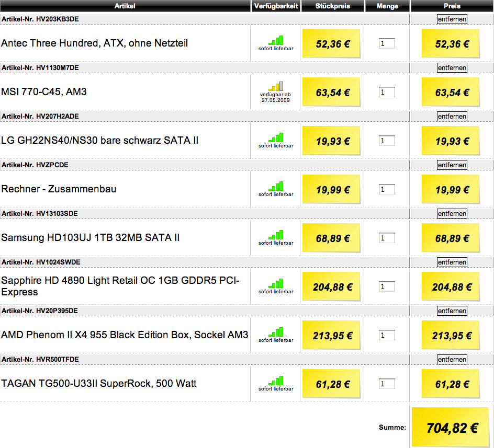The height and width of the screenshot is (448, 494).
Task: Click 'Artikel-Nr. HV20P395DE' text
Action: (39, 311)
